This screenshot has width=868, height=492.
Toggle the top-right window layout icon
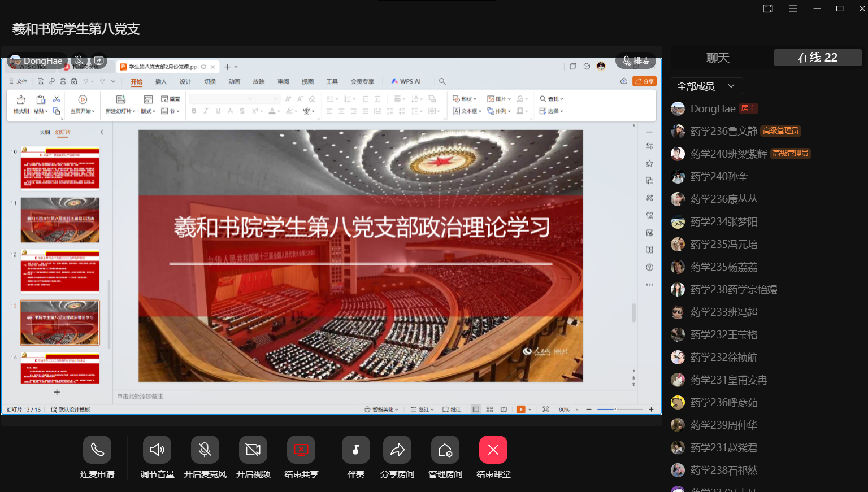(768, 8)
